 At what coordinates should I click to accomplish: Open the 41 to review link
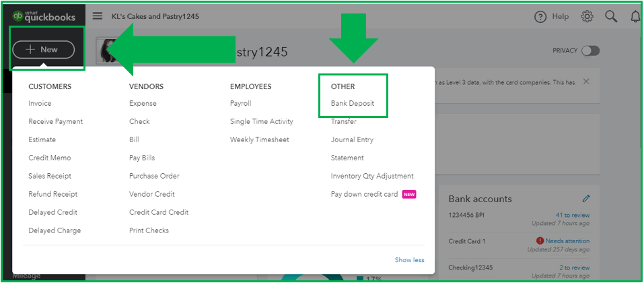(x=573, y=215)
